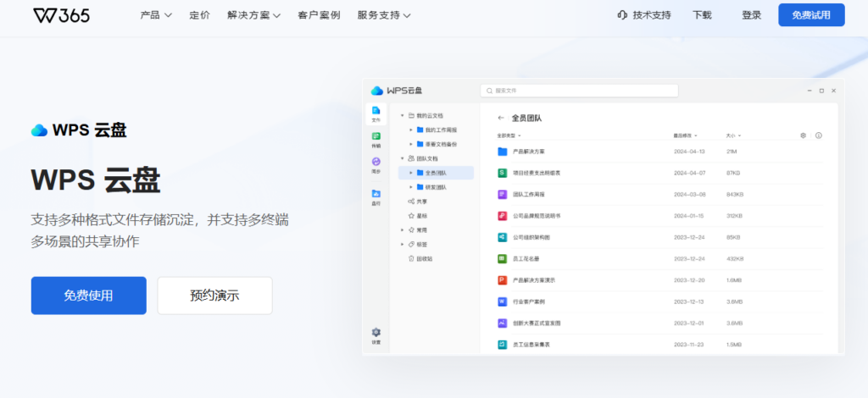Image resolution: width=868 pixels, height=398 pixels.
Task: Click the file name 行业客户案例
Action: coord(529,301)
